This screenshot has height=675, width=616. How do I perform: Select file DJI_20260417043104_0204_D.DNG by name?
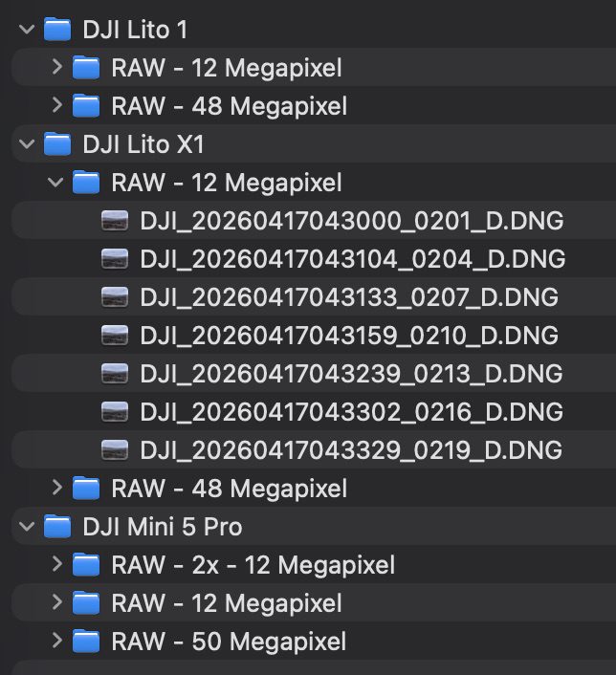[x=352, y=259]
